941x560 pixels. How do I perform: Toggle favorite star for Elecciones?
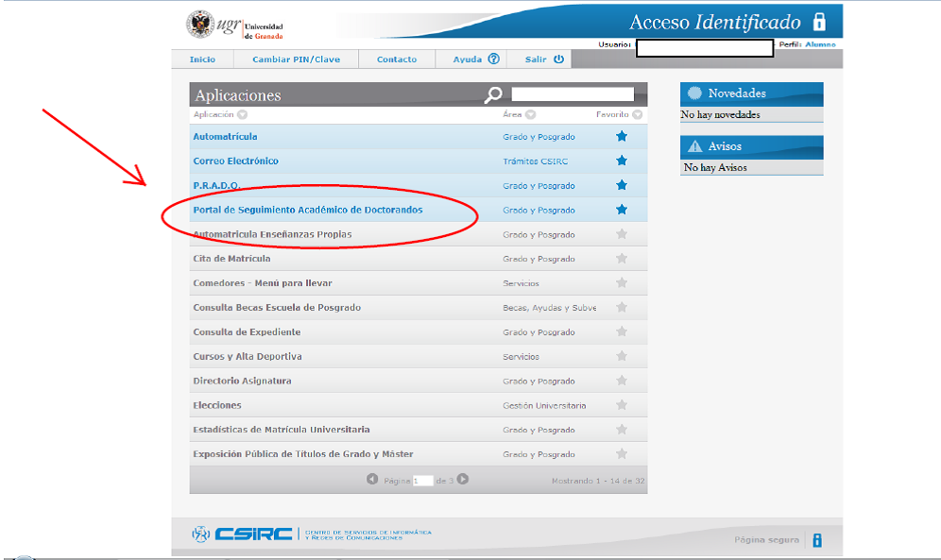[x=622, y=405]
